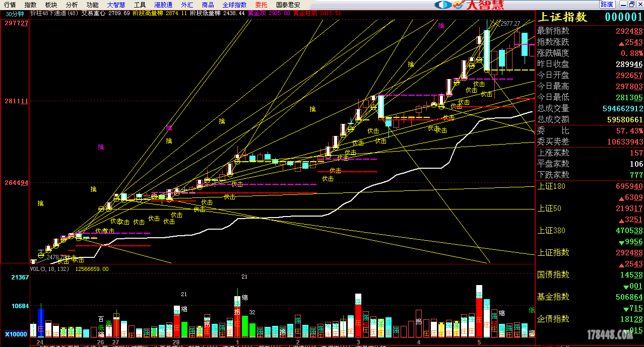Click the 今日最低 row
Viewport: 644px width, 347px height.
(x=590, y=97)
